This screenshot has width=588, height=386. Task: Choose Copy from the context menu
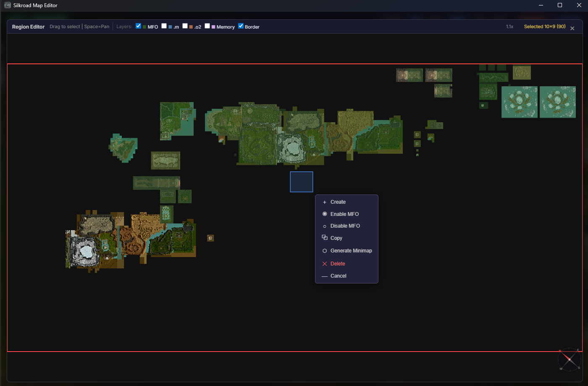(x=346, y=238)
